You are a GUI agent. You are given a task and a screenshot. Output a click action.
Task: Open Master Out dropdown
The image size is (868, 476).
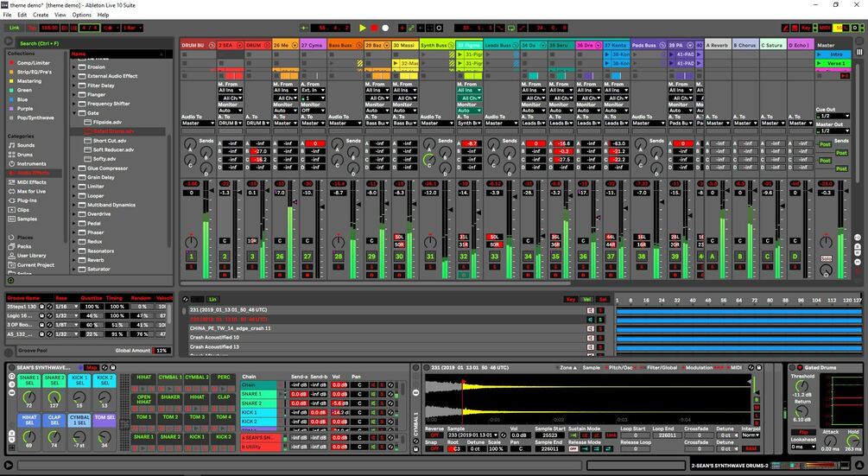(833, 130)
